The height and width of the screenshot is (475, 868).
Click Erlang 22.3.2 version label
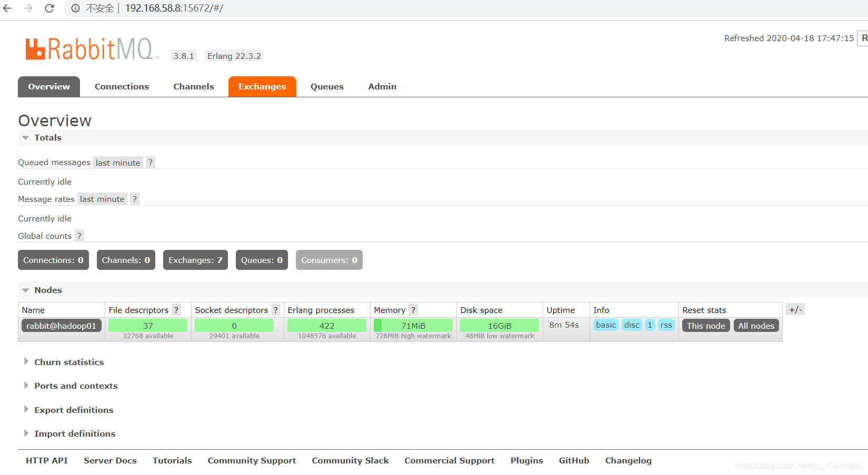(234, 56)
